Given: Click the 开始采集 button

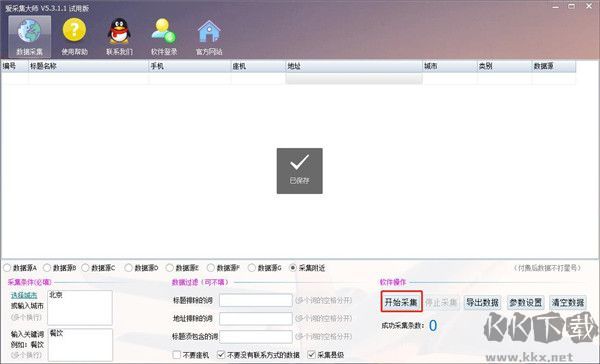Looking at the screenshot, I should coord(401,302).
